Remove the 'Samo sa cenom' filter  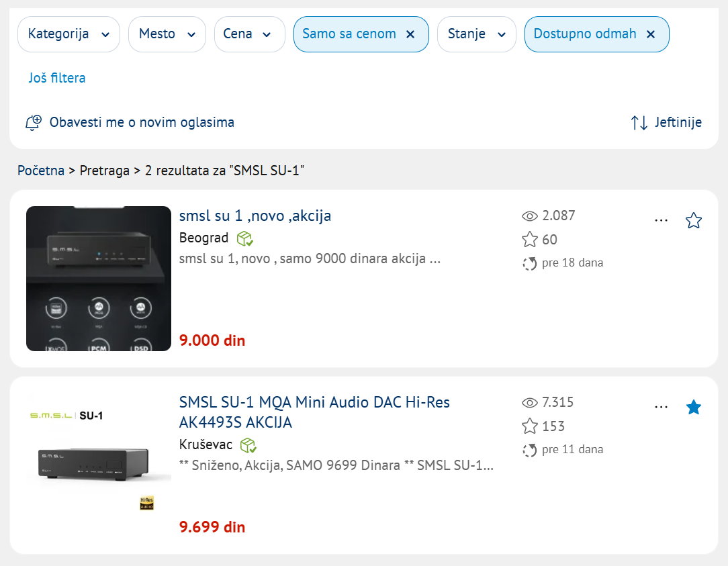coord(411,34)
